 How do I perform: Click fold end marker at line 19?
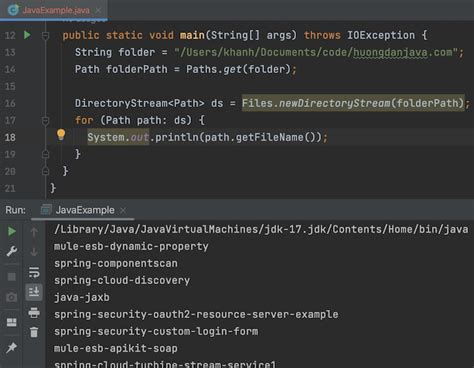point(45,154)
